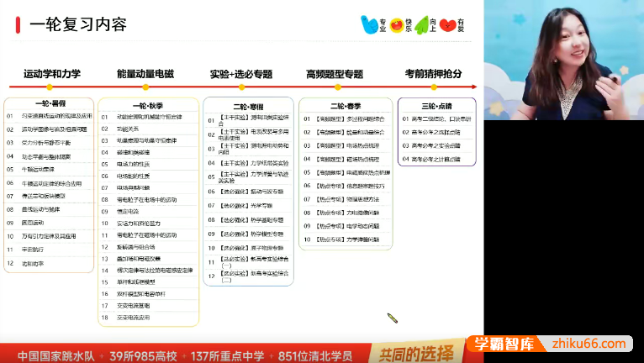Click the 运动学和力学 stage heading

tap(52, 74)
